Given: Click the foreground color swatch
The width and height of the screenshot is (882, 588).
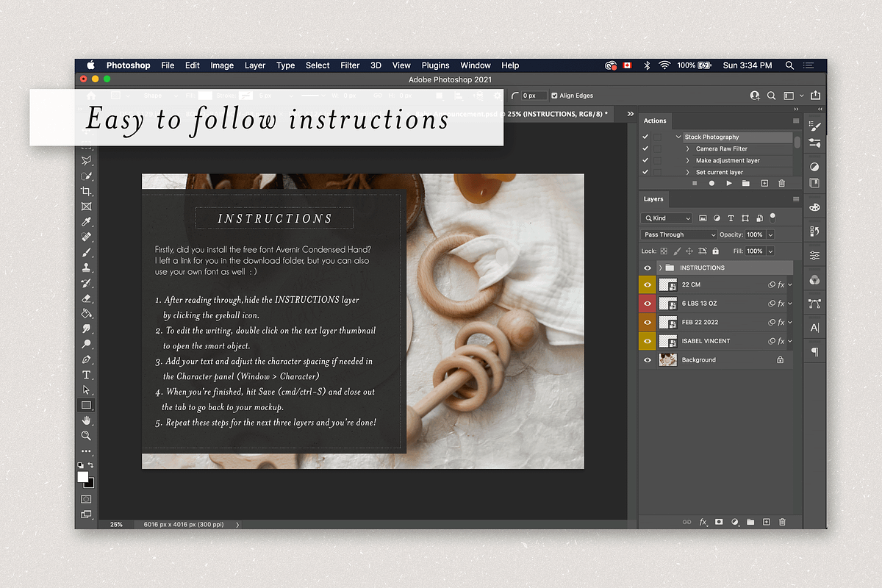Looking at the screenshot, I should point(83,477).
